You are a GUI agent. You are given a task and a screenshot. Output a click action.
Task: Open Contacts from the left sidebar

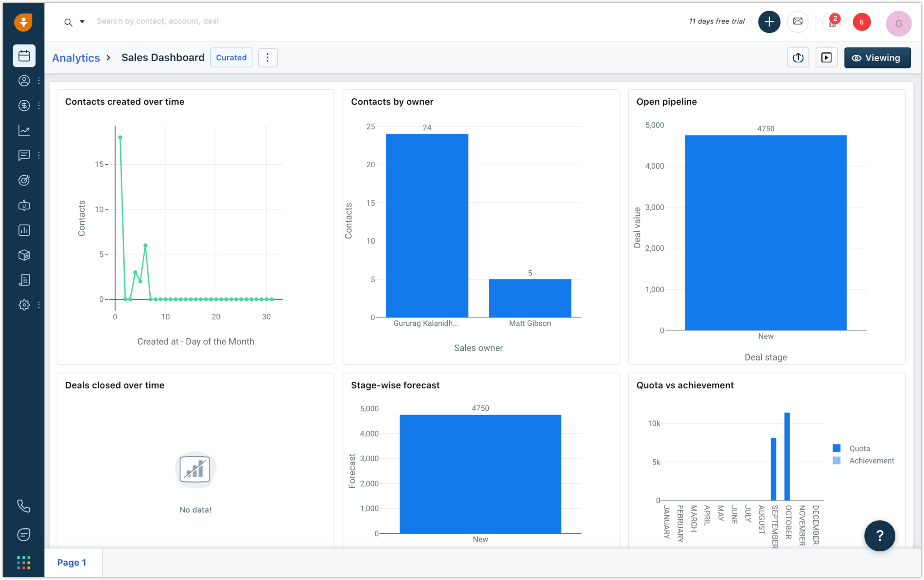24,80
